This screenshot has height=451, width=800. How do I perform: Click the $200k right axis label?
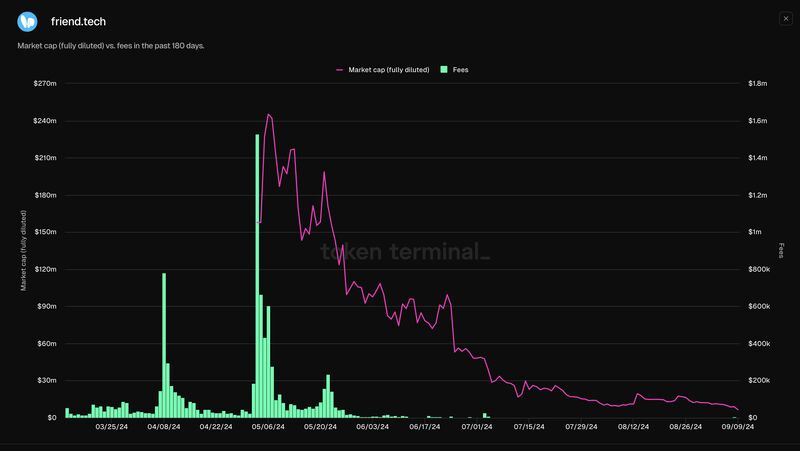pyautogui.click(x=759, y=381)
